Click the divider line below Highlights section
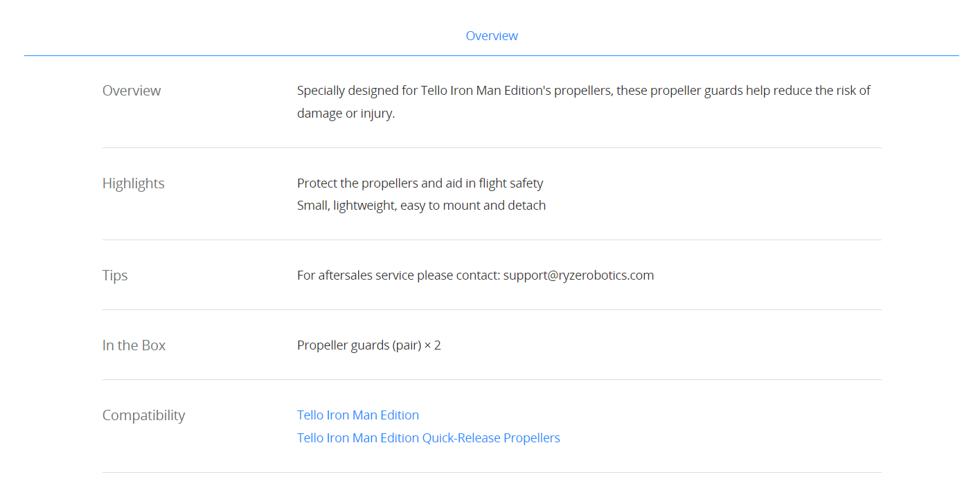Image resolution: width=980 pixels, height=488 pixels. pos(492,240)
